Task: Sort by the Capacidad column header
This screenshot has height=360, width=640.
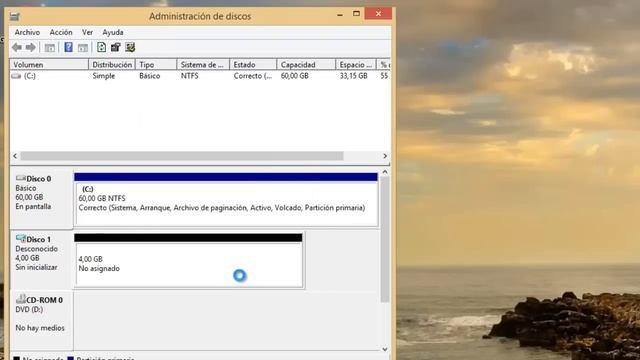Action: [306, 64]
